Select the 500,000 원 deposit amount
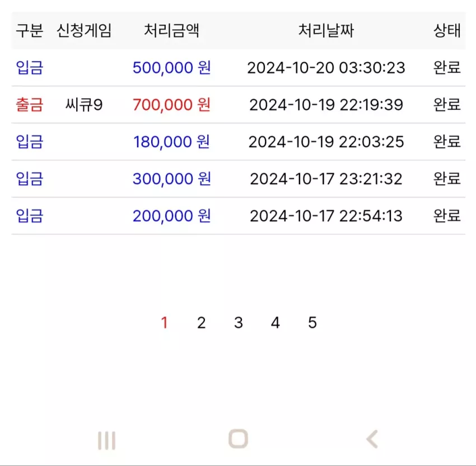The height and width of the screenshot is (466, 476). [x=171, y=68]
